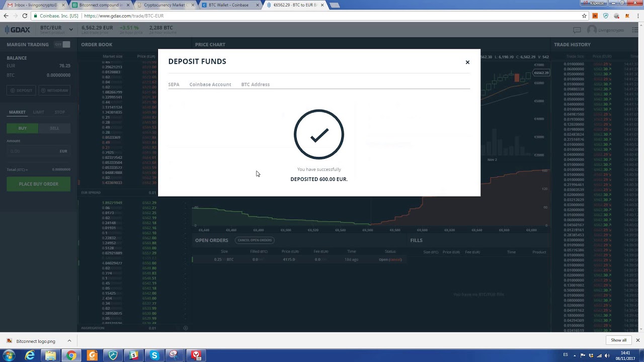Expand the BTC/EUR product selector
This screenshot has width=644, height=362.
point(56,30)
